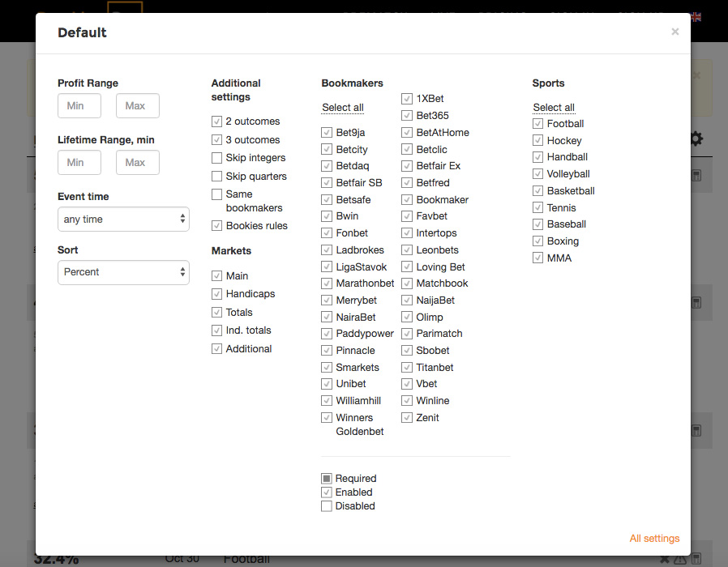This screenshot has height=567, width=728.
Task: Toggle the Required filter checkbox
Action: tap(327, 479)
